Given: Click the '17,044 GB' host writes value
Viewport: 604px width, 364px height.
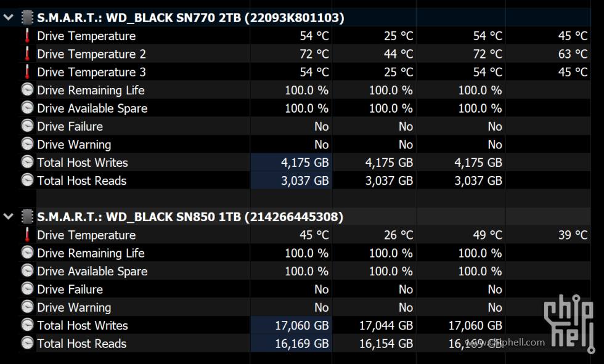Looking at the screenshot, I should pyautogui.click(x=386, y=326).
